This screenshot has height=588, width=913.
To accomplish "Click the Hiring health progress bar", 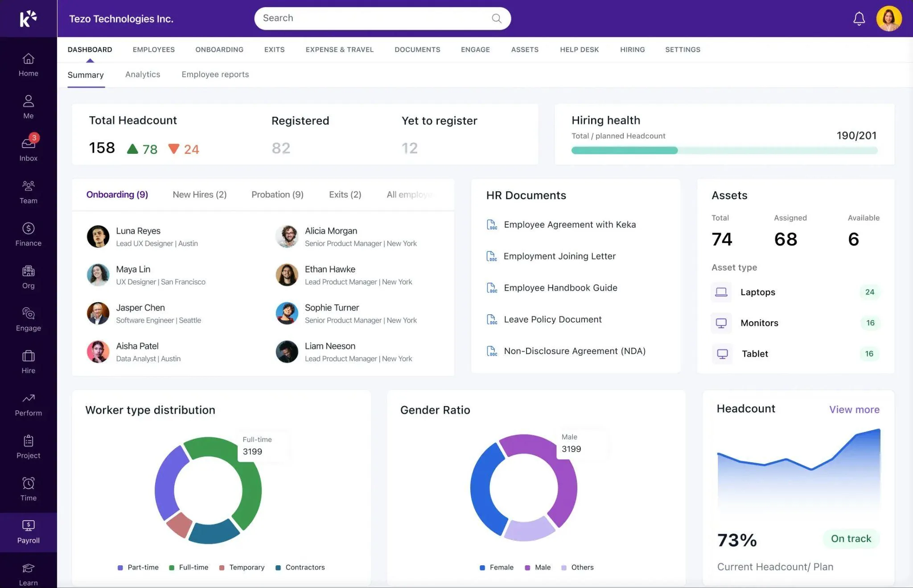I will tap(724, 151).
